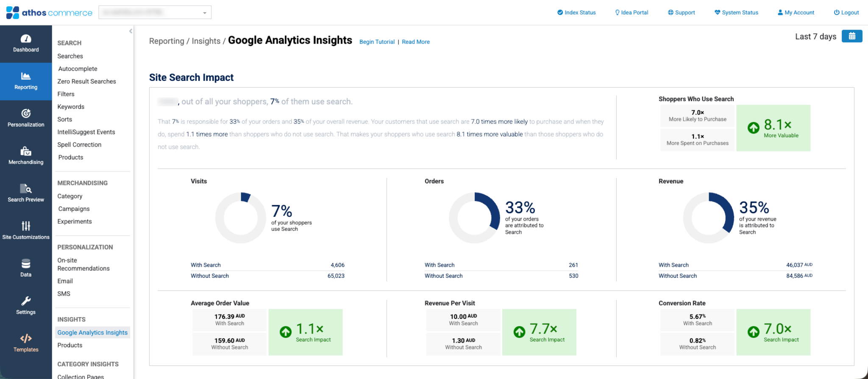Viewport: 868px width, 379px height.
Task: Open the Merchandising icon
Action: (26, 151)
